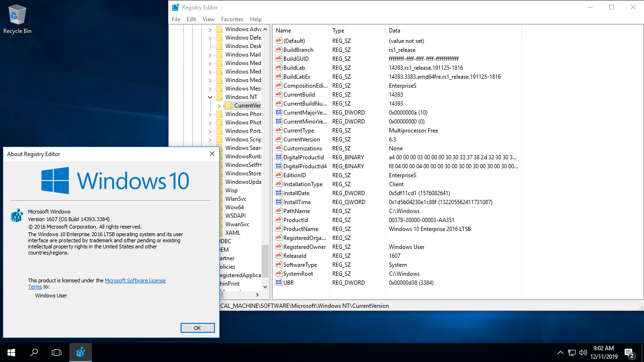Open the Edit menu
The width and height of the screenshot is (644, 362).
tap(191, 19)
